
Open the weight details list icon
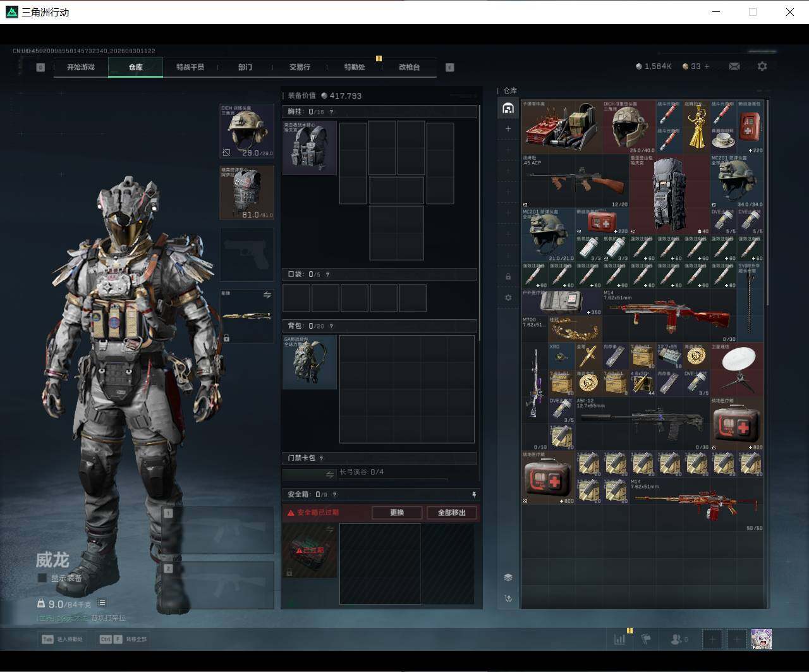coord(102,603)
